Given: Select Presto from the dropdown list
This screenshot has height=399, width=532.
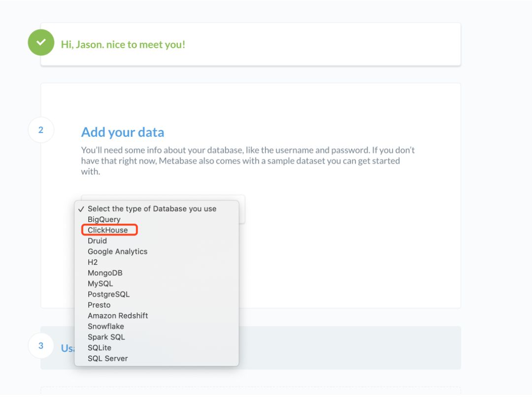Looking at the screenshot, I should tap(99, 305).
